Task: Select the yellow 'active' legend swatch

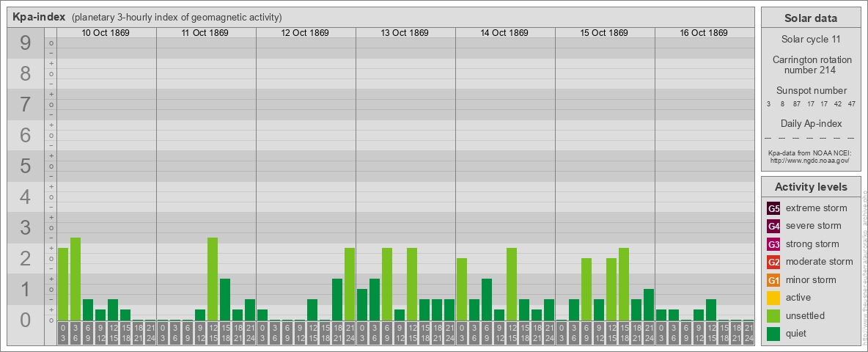Action: point(773,298)
